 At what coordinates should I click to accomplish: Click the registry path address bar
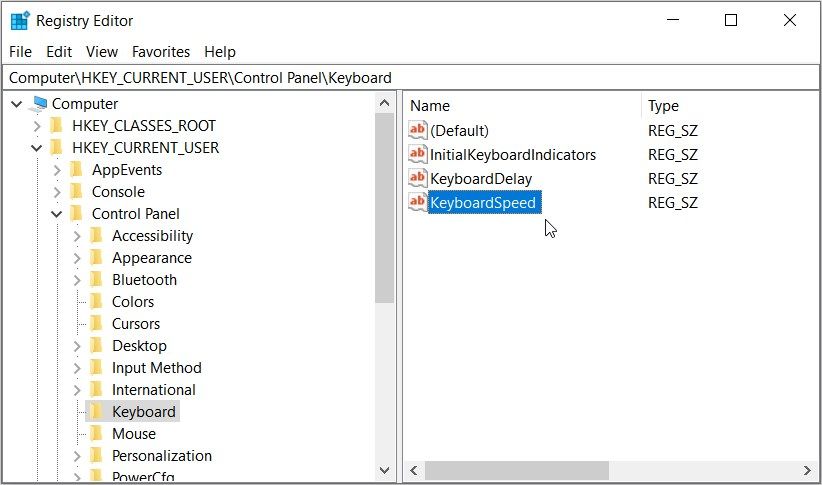pos(410,77)
